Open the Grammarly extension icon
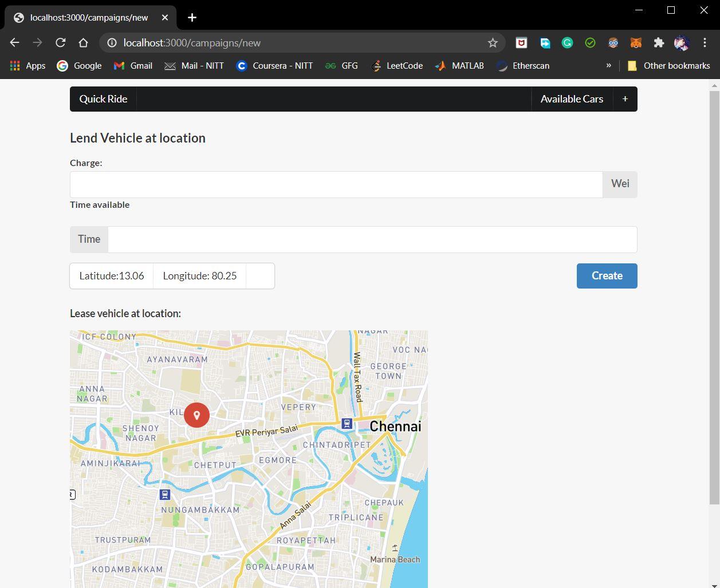The image size is (720, 588). [x=567, y=43]
